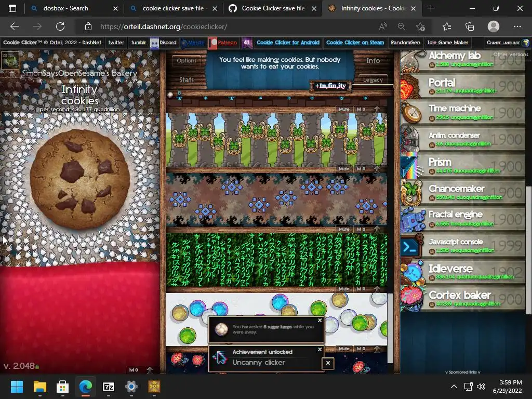Click Other versions link
Image resolution: width=532 pixels, height=399 pixels.
coord(511,54)
